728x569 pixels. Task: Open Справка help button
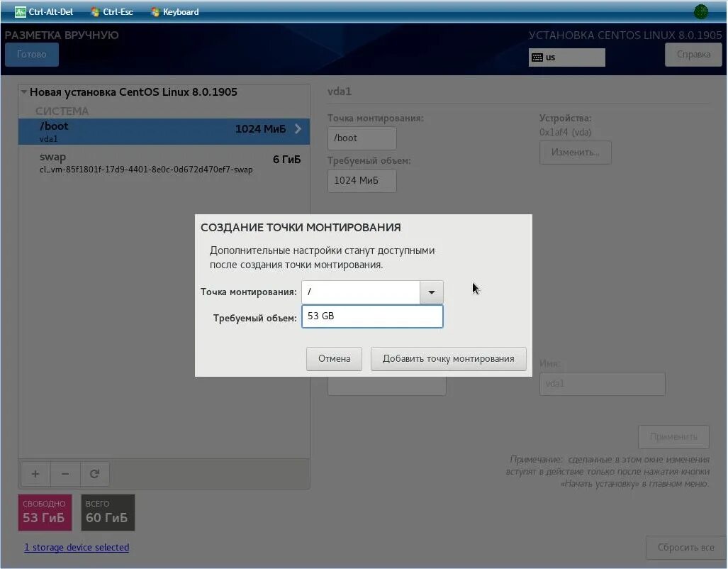pyautogui.click(x=693, y=55)
